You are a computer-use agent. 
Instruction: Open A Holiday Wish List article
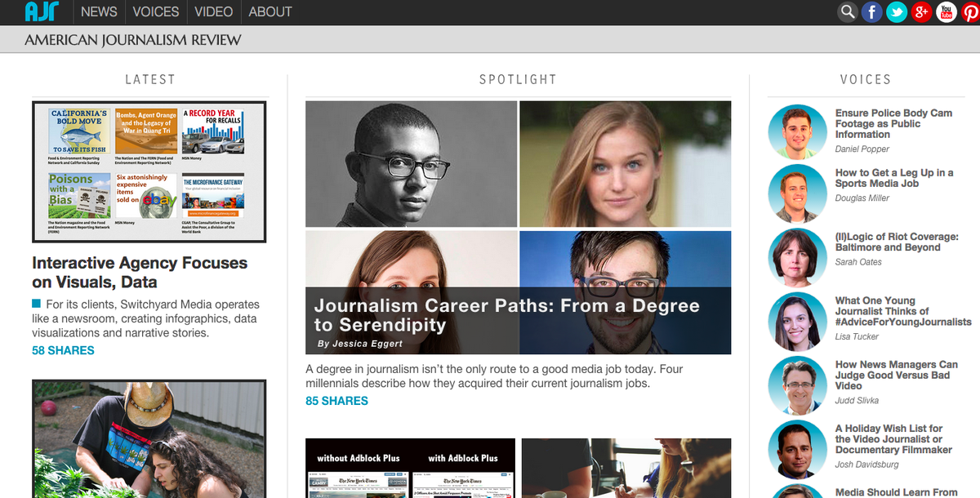(893, 438)
